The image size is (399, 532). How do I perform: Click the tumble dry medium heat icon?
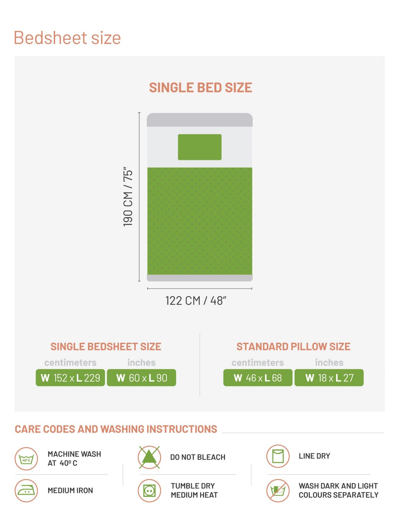point(149,491)
